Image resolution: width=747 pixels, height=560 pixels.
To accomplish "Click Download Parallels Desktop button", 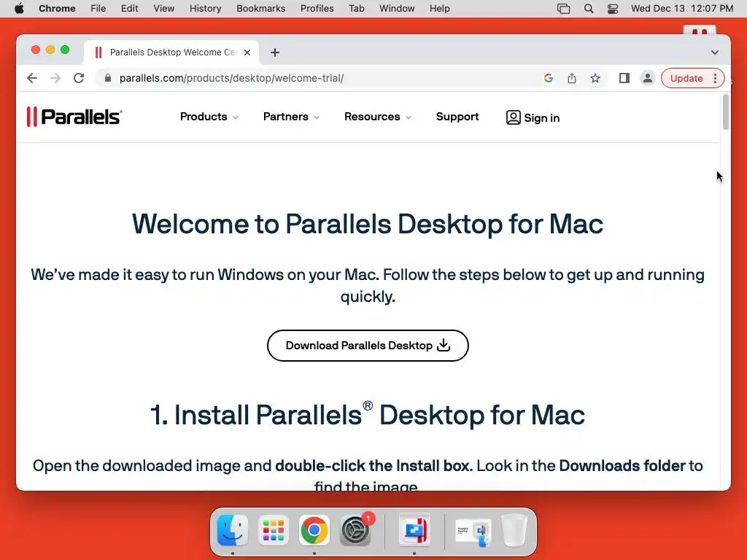I will tap(368, 346).
